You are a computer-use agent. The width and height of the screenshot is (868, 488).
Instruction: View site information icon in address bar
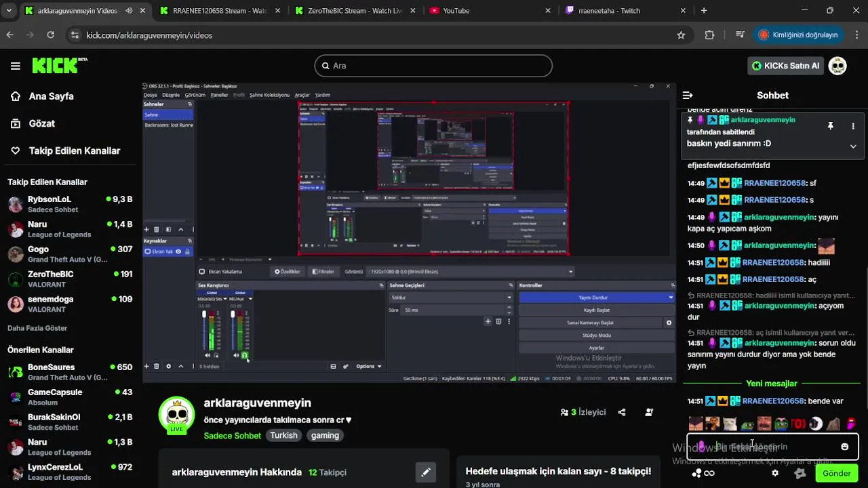click(75, 35)
